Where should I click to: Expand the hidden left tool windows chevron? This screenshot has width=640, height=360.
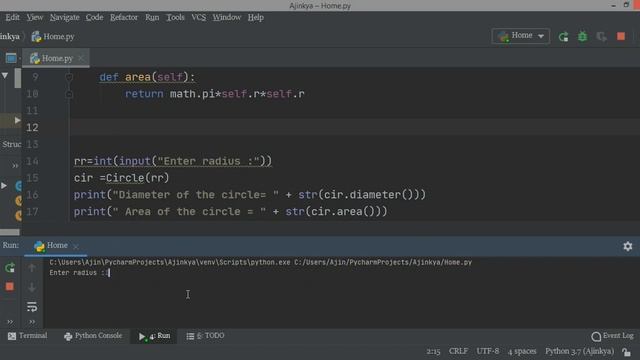15,166
